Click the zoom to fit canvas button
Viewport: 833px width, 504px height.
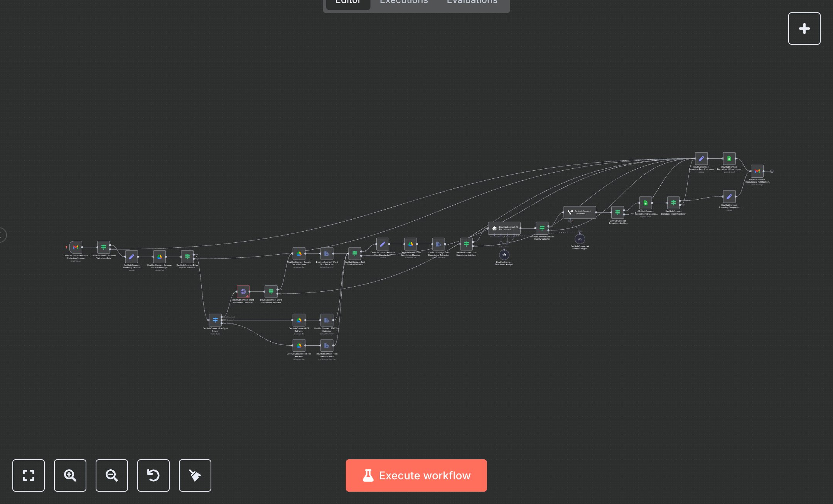[x=29, y=475]
